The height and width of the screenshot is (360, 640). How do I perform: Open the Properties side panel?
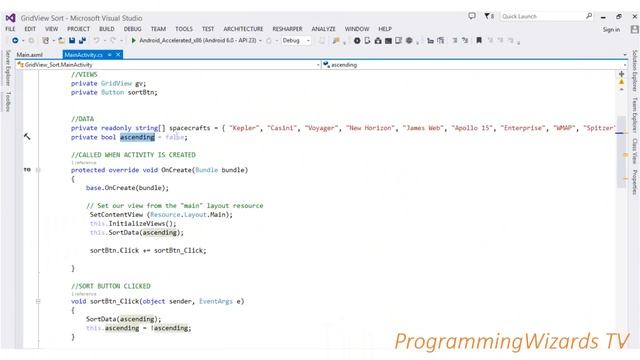pos(635,182)
